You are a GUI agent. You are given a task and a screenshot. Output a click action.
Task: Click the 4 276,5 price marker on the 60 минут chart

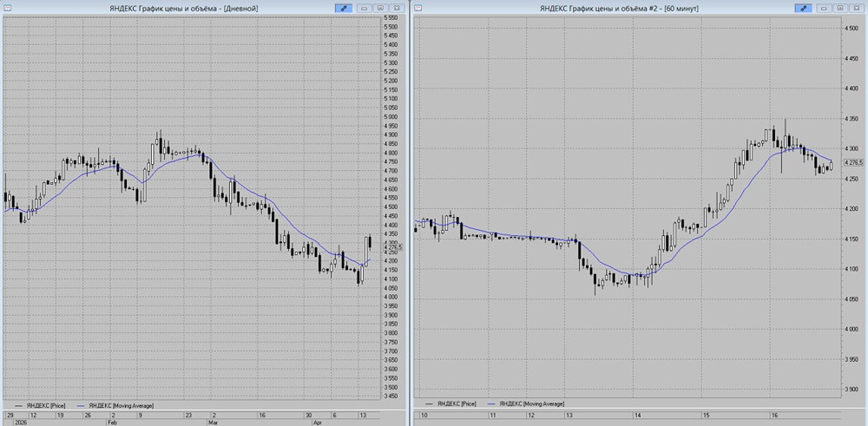click(853, 162)
